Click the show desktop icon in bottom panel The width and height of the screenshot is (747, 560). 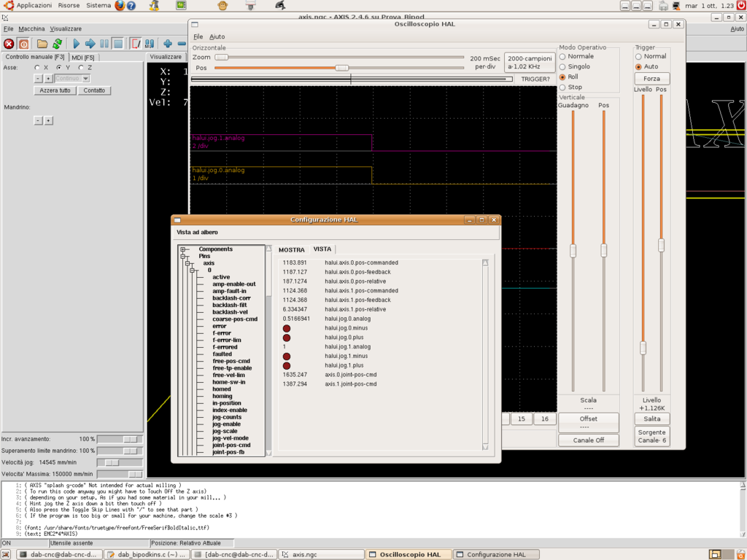pyautogui.click(x=6, y=555)
